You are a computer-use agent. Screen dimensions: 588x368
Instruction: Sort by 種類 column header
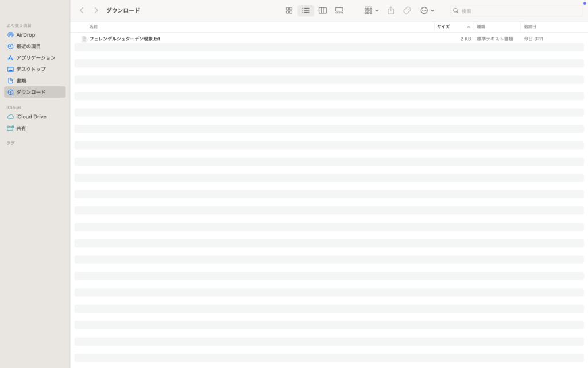tap(481, 26)
